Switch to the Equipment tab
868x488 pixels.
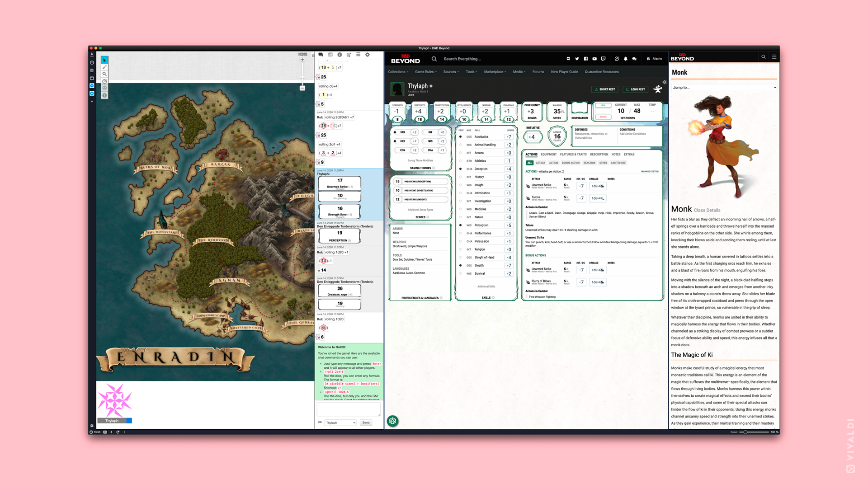pyautogui.click(x=548, y=155)
